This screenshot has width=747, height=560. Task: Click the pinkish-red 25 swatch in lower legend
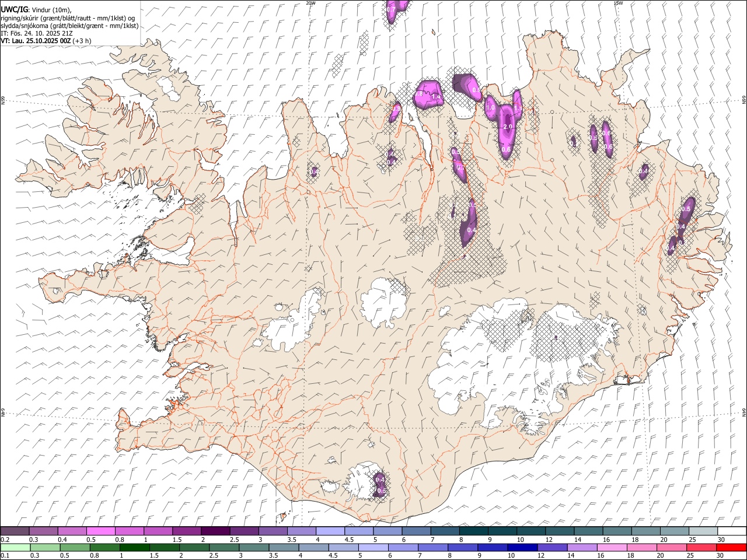point(701,547)
